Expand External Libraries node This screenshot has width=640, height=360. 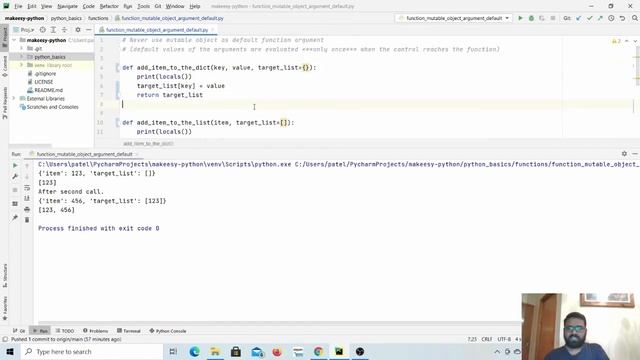click(14, 98)
